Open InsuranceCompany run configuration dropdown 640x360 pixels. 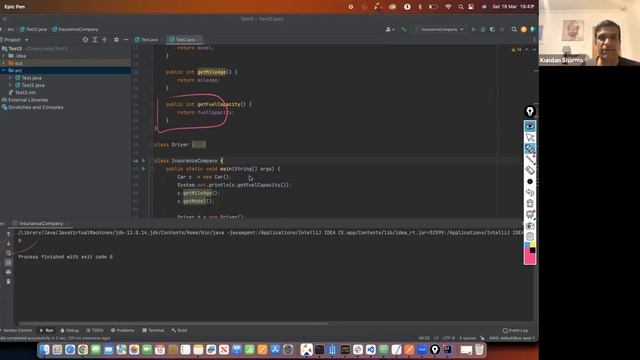pyautogui.click(x=440, y=29)
